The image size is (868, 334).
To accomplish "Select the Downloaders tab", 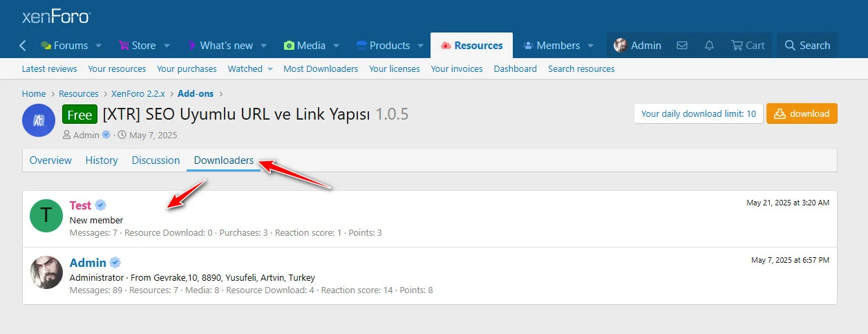I will (224, 160).
